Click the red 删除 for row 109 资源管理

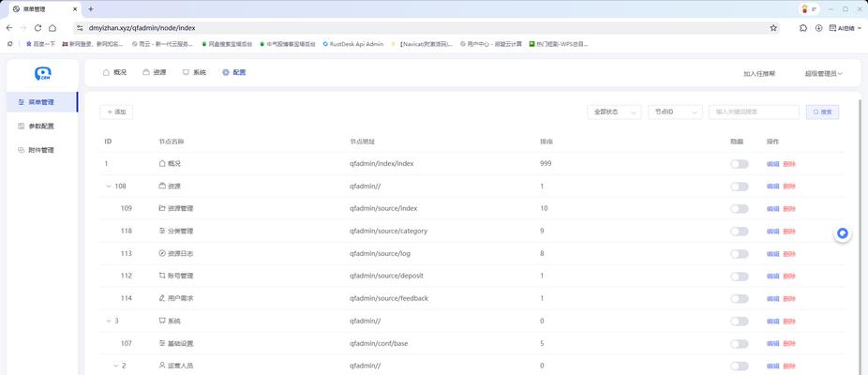(x=789, y=209)
